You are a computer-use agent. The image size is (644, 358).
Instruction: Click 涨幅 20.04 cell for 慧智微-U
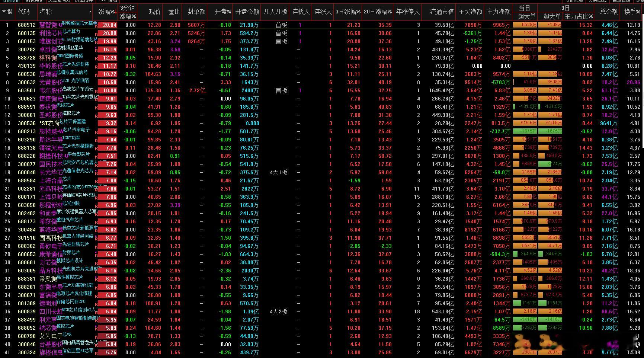[x=108, y=25]
